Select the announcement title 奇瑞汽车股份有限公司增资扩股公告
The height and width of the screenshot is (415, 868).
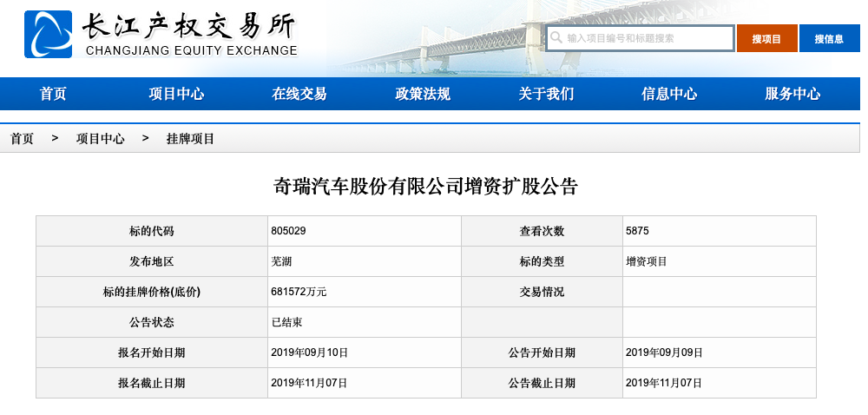tap(425, 187)
